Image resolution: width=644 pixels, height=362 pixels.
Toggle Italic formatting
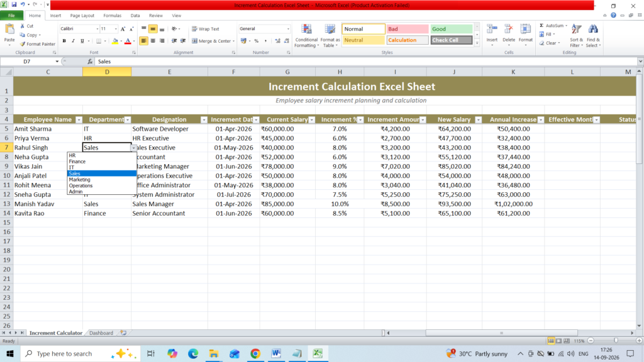click(x=73, y=41)
